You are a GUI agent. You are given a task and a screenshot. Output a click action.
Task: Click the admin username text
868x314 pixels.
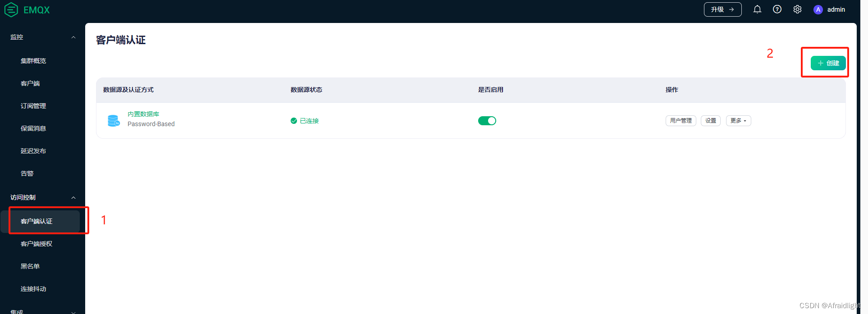tap(836, 9)
